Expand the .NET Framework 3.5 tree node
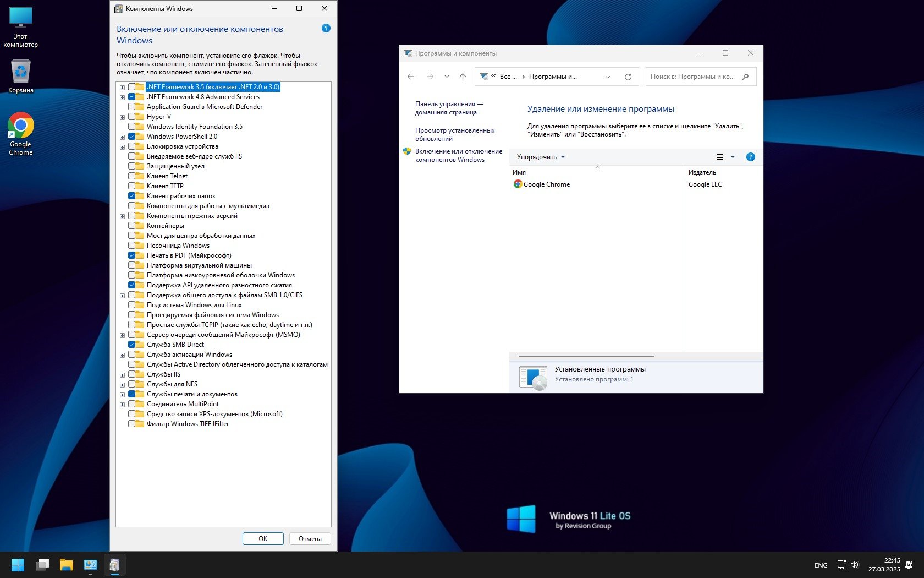The image size is (924, 578). click(x=122, y=87)
